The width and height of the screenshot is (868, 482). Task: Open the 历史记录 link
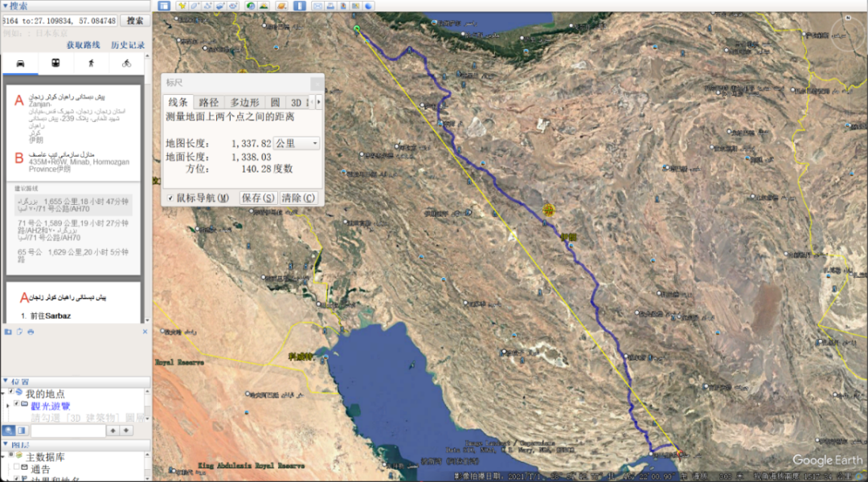[x=128, y=45]
